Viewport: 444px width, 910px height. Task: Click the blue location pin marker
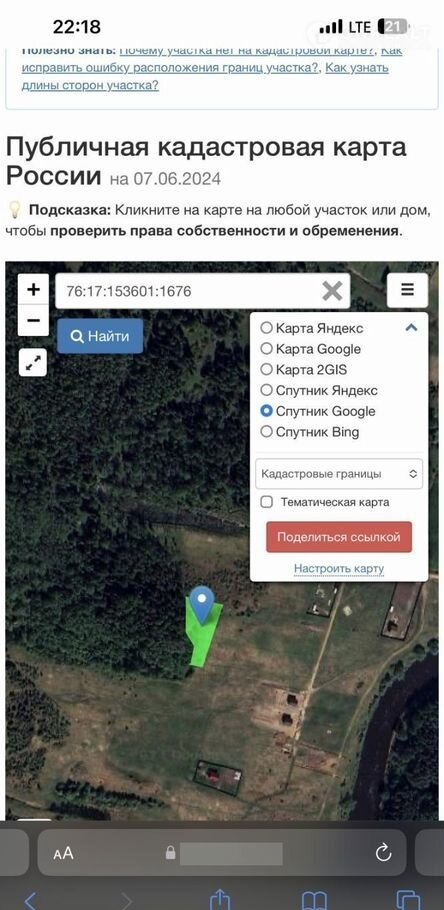pos(202,604)
